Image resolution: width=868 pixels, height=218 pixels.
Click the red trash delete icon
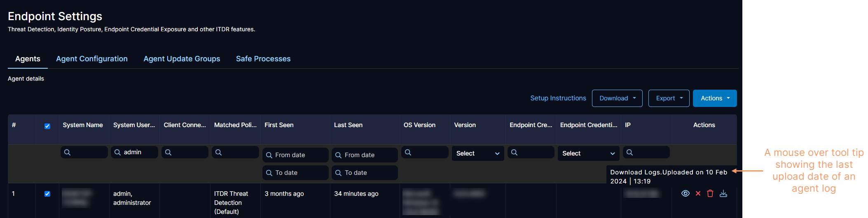tap(710, 193)
